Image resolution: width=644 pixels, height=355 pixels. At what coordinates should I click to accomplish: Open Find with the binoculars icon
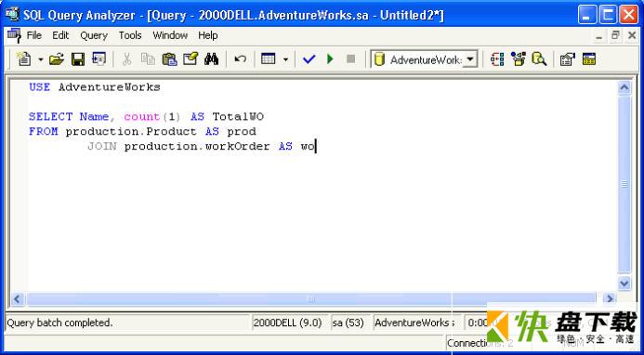click(x=212, y=59)
